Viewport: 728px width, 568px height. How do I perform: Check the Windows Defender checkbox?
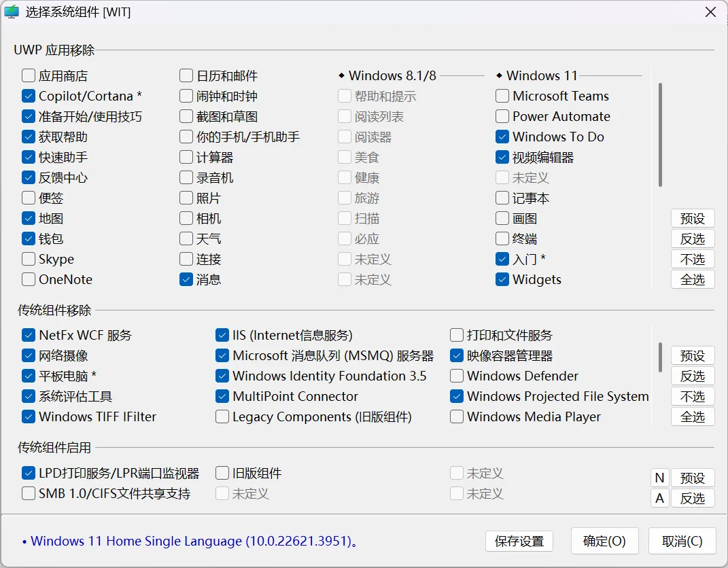pyautogui.click(x=457, y=376)
